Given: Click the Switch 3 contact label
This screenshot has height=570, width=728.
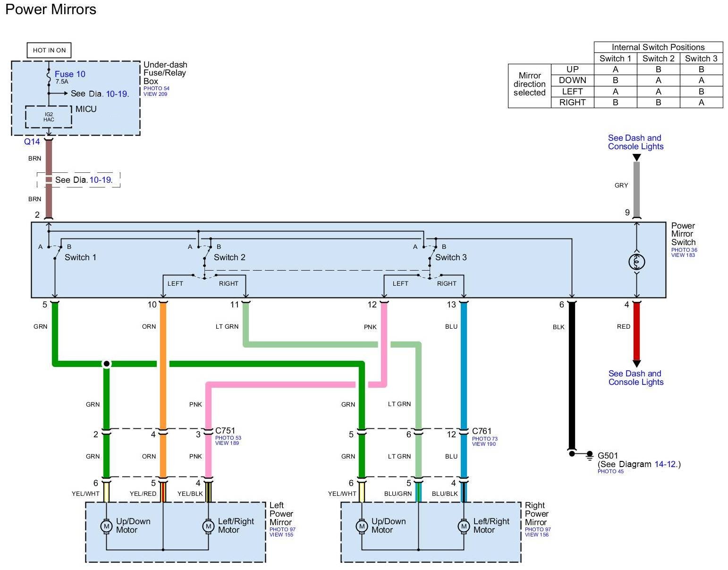Looking at the screenshot, I should tap(451, 257).
